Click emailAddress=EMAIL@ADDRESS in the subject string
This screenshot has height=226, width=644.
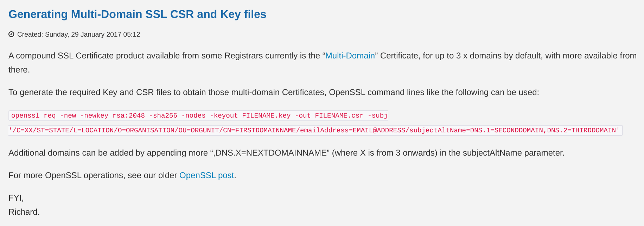[353, 130]
